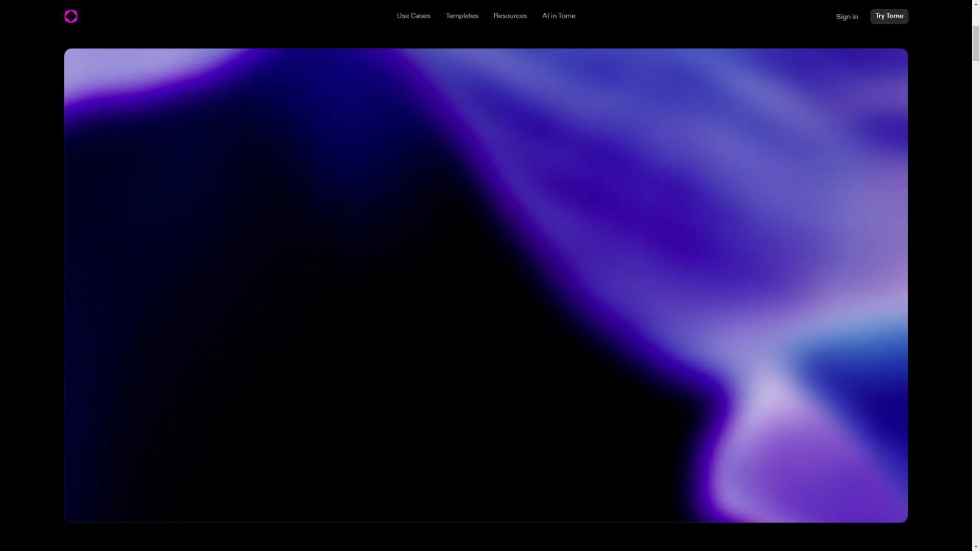The width and height of the screenshot is (980, 551).
Task: Click the Try Tome button
Action: [889, 16]
